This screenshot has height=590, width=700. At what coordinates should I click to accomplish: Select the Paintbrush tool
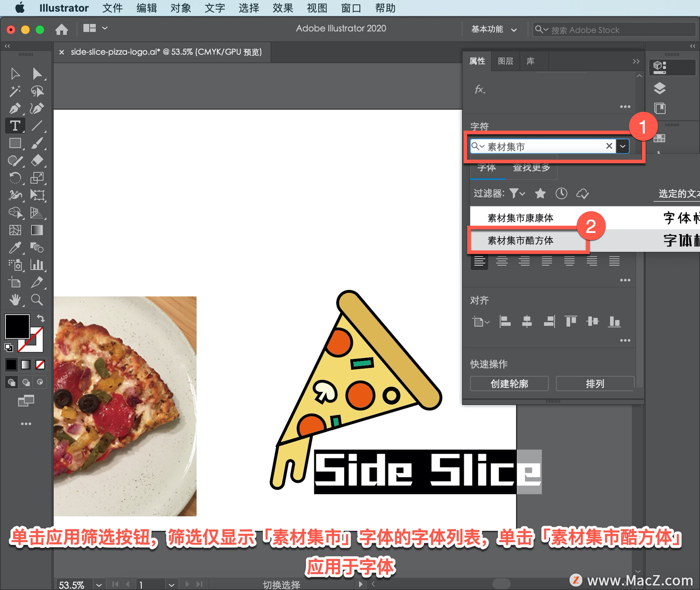click(37, 143)
